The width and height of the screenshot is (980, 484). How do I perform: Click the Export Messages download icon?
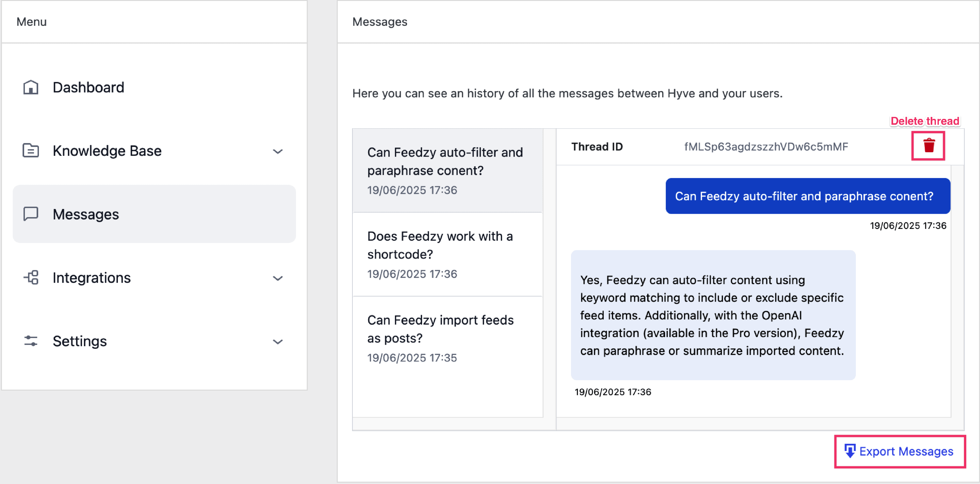click(850, 451)
